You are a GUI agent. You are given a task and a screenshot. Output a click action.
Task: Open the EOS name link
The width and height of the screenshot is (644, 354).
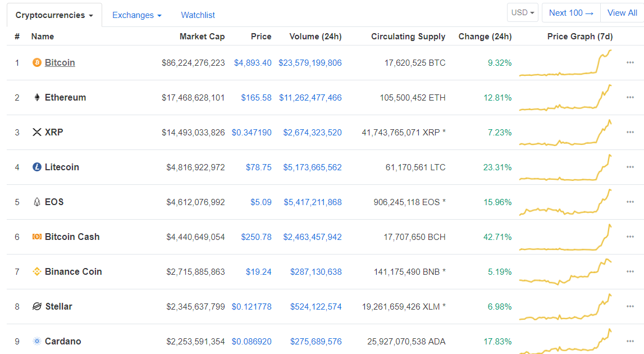pos(54,202)
